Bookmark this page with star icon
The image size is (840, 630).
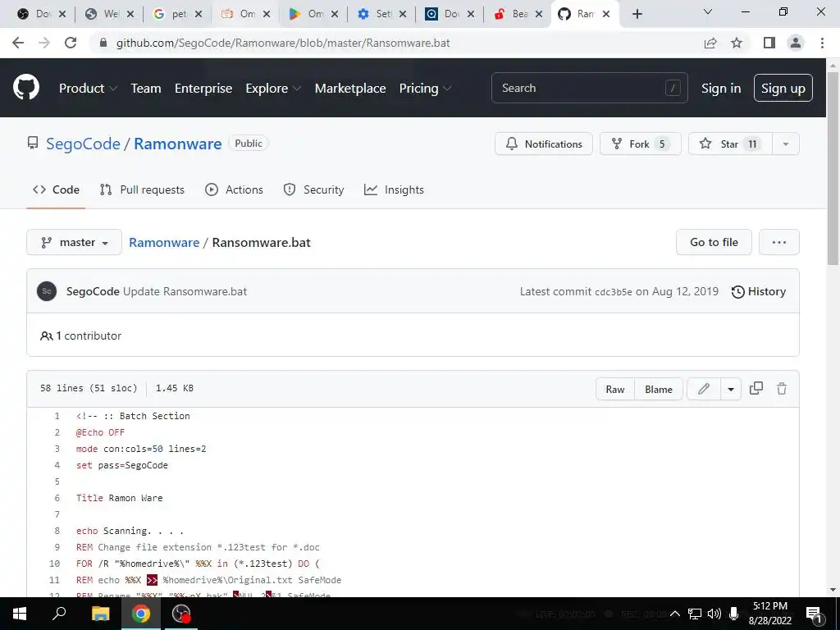click(x=737, y=43)
